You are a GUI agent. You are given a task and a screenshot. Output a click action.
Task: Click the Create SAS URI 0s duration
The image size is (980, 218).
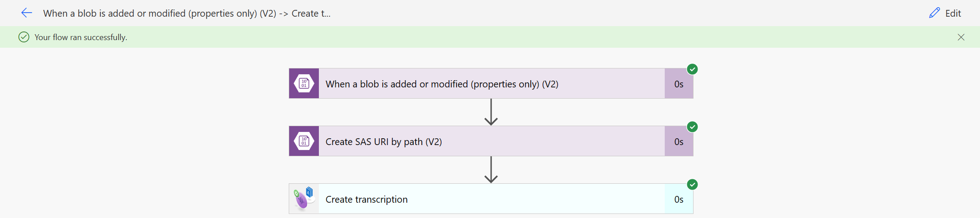pos(679,142)
